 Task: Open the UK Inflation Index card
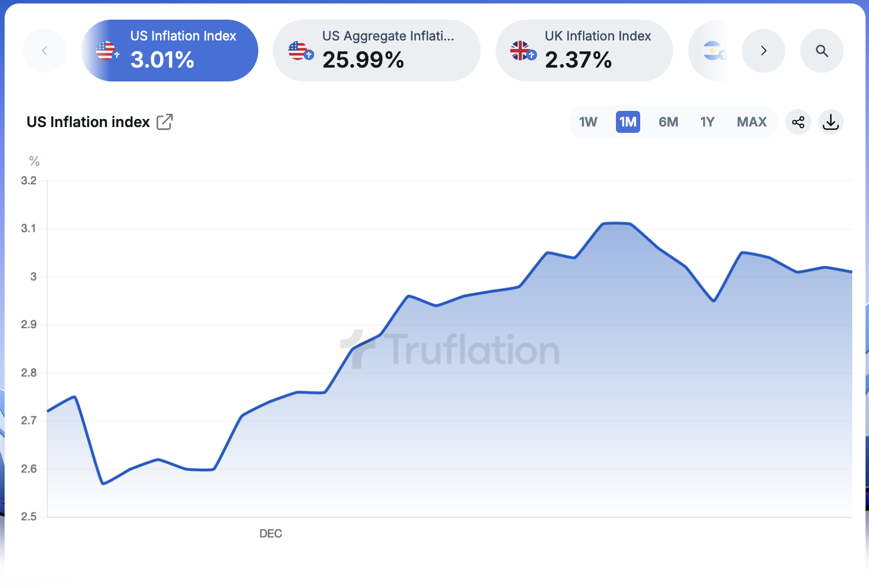[597, 51]
